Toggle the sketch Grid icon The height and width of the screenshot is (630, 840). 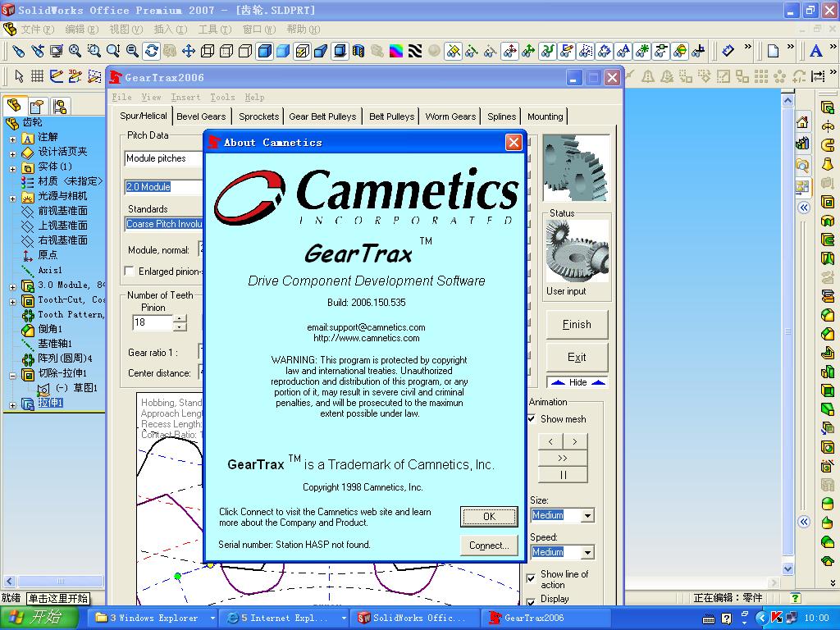tap(37, 76)
